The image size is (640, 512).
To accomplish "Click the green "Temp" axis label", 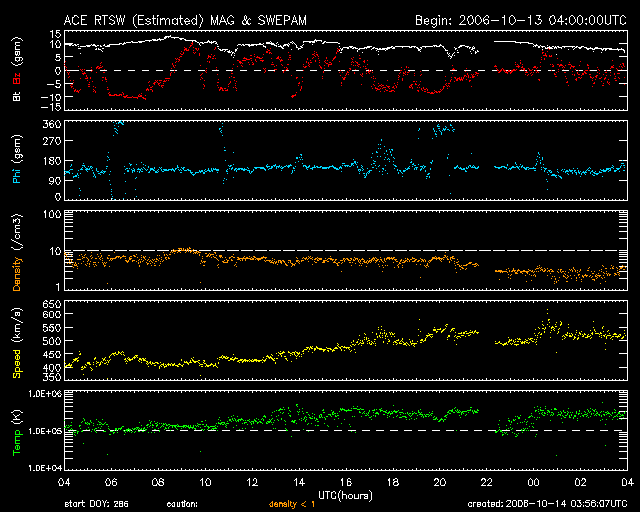I will 17,442.
